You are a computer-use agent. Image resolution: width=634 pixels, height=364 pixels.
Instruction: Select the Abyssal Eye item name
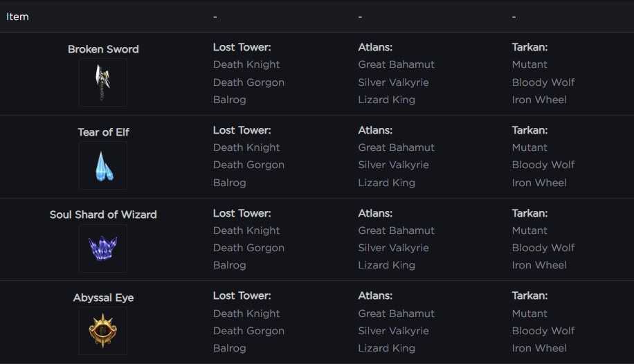(103, 298)
